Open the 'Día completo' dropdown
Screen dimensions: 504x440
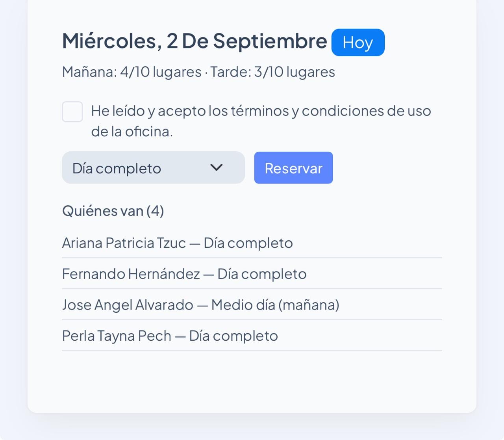154,168
